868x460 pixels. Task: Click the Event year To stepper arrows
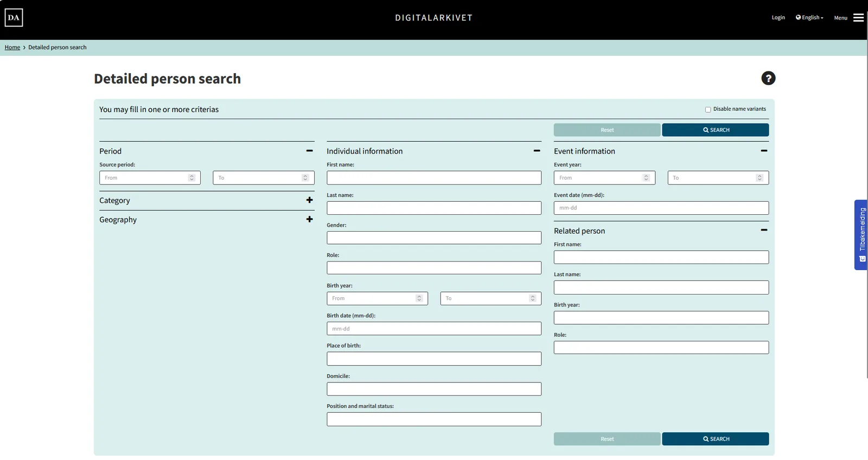click(759, 178)
